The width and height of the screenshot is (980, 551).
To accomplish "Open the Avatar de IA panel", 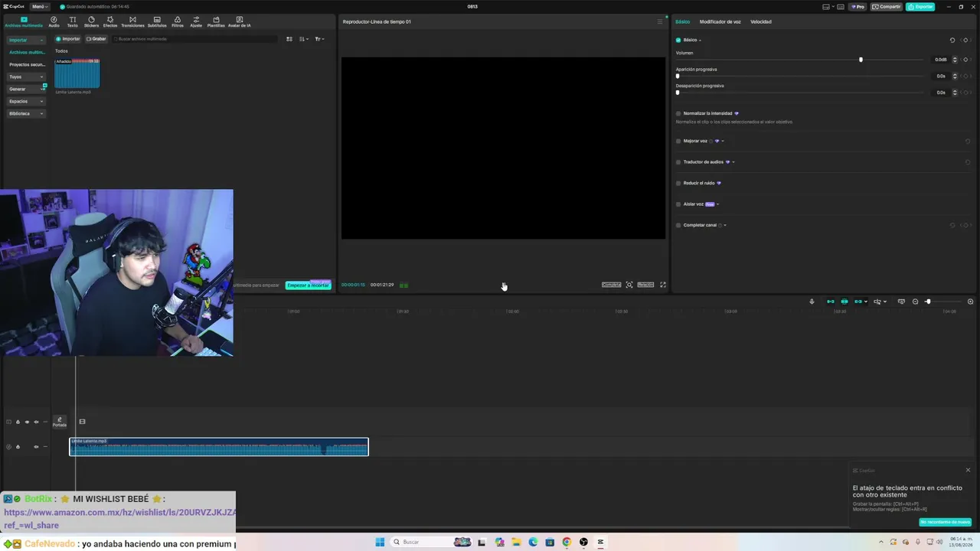I will tap(240, 21).
